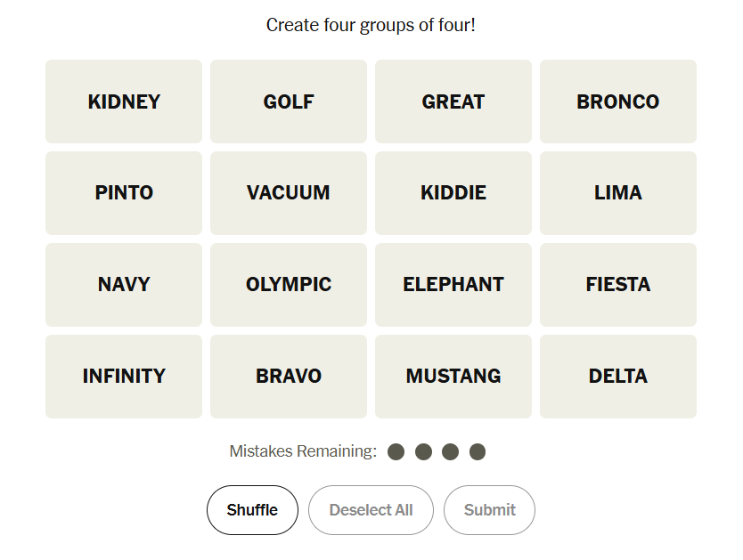The height and width of the screenshot is (560, 743).
Task: Submit the selected group
Action: 489,510
